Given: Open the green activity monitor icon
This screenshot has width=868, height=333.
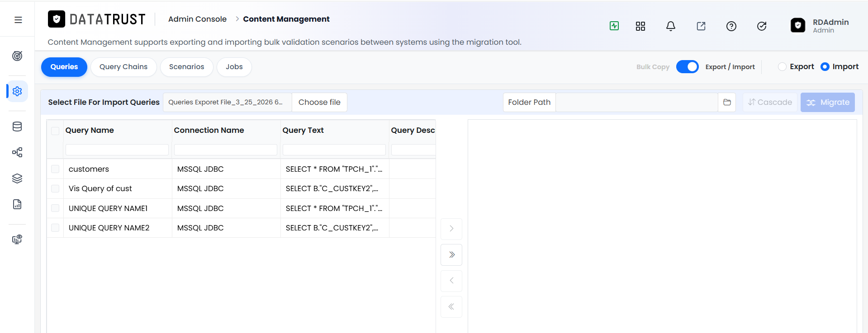Looking at the screenshot, I should 614,26.
